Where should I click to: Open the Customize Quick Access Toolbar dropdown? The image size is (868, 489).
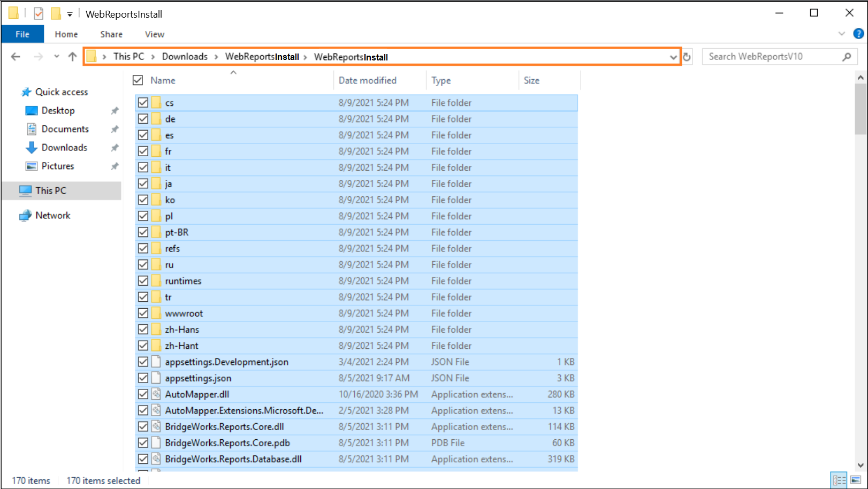click(x=70, y=13)
